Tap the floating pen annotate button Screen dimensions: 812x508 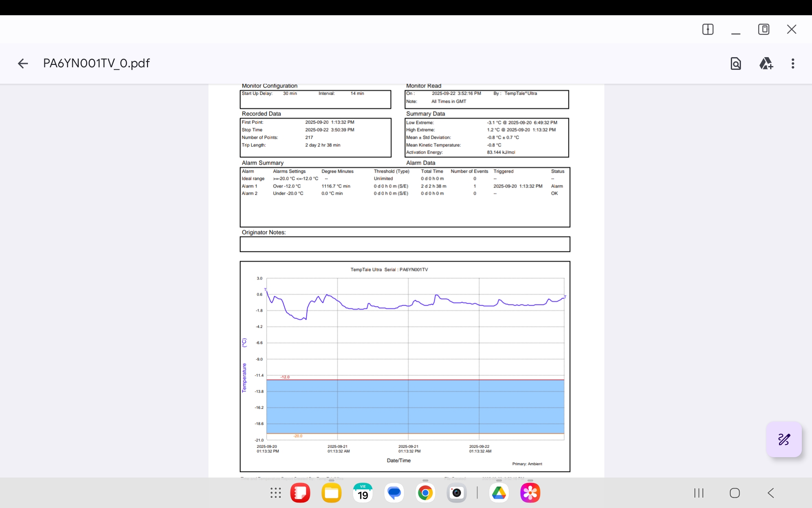pyautogui.click(x=784, y=439)
